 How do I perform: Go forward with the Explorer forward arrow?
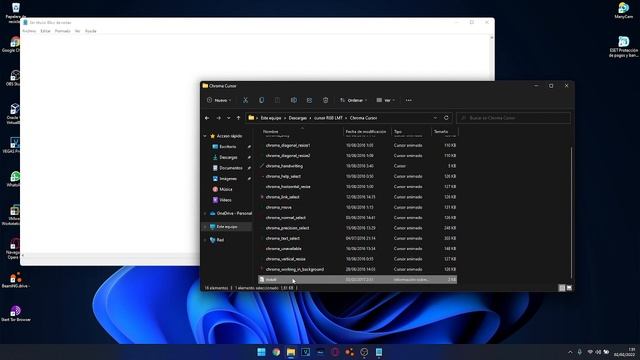[x=218, y=118]
